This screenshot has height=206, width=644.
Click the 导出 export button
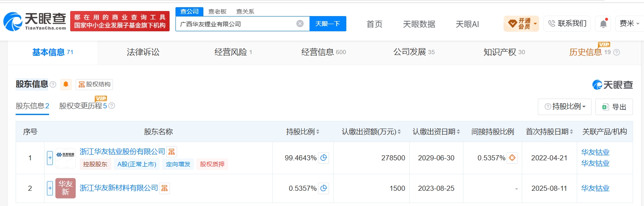[x=614, y=107]
